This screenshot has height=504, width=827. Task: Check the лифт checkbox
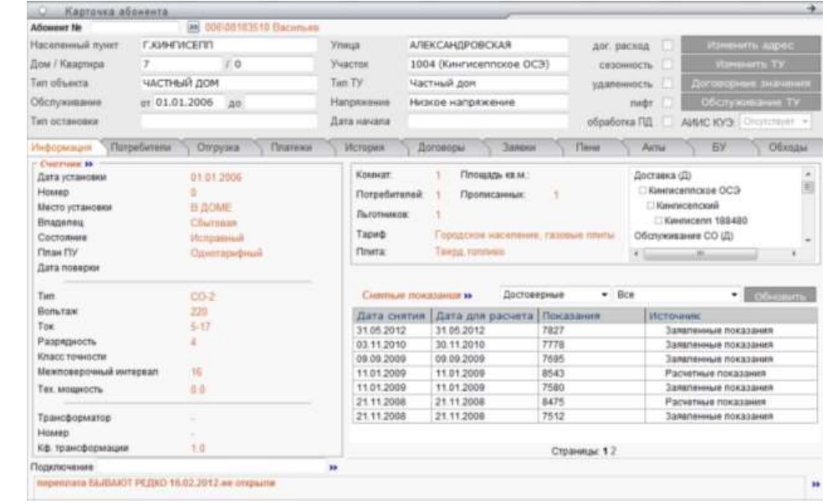tap(667, 102)
